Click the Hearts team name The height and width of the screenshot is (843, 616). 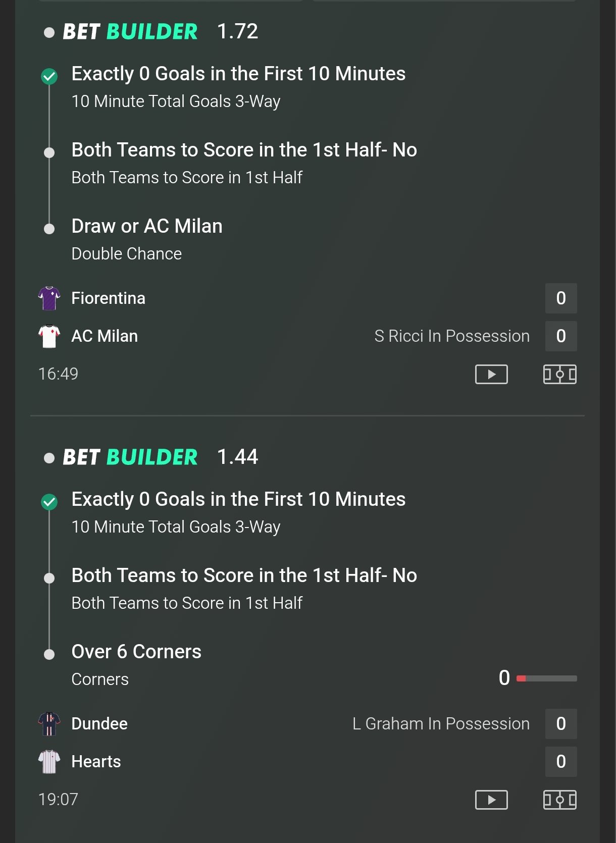(96, 762)
